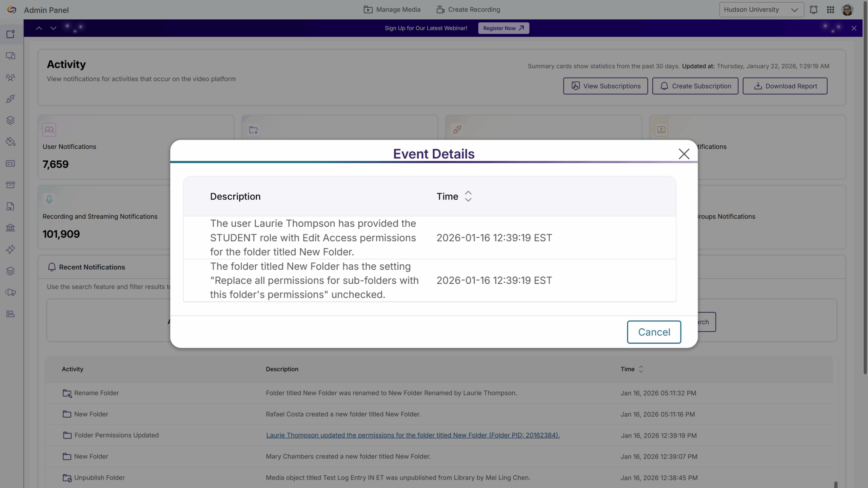Open Manage Media from the top menu
The width and height of the screenshot is (868, 488).
(392, 10)
